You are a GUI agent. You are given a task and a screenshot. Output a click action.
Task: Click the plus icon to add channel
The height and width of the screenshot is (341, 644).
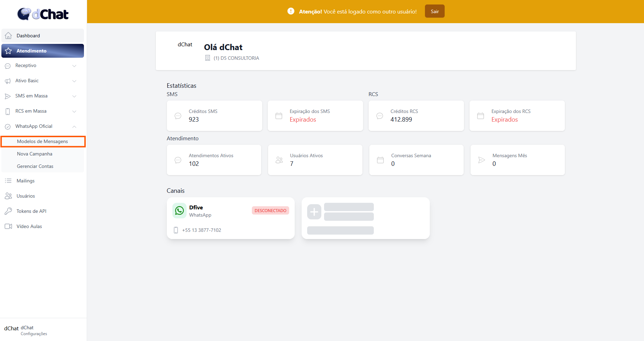pos(314,212)
